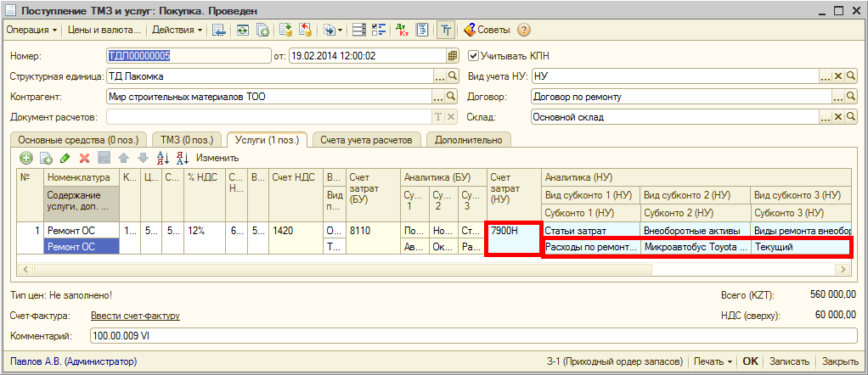Click the pencil edit row icon
868x375 pixels.
tap(65, 158)
